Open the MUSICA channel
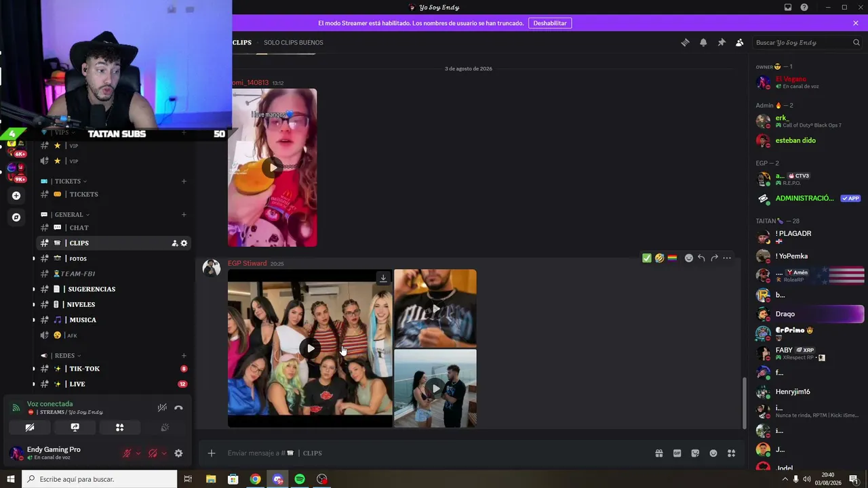This screenshot has height=488, width=868. coord(114,320)
